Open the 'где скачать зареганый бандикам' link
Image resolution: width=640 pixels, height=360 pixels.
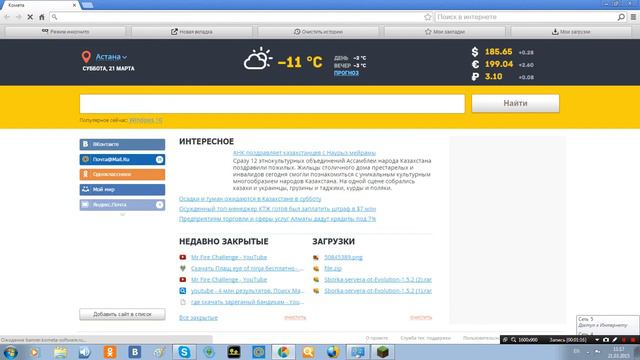(247, 302)
